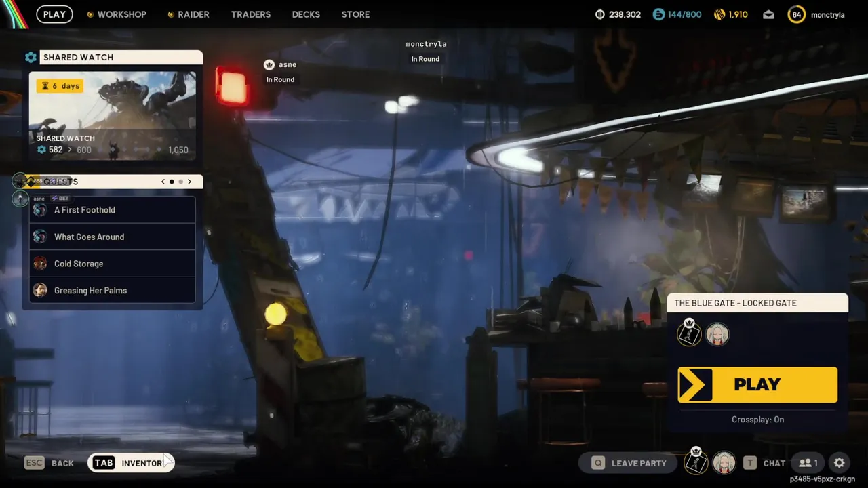Open the Shared Watch event thumbnail
The width and height of the screenshot is (868, 488).
pos(113,116)
